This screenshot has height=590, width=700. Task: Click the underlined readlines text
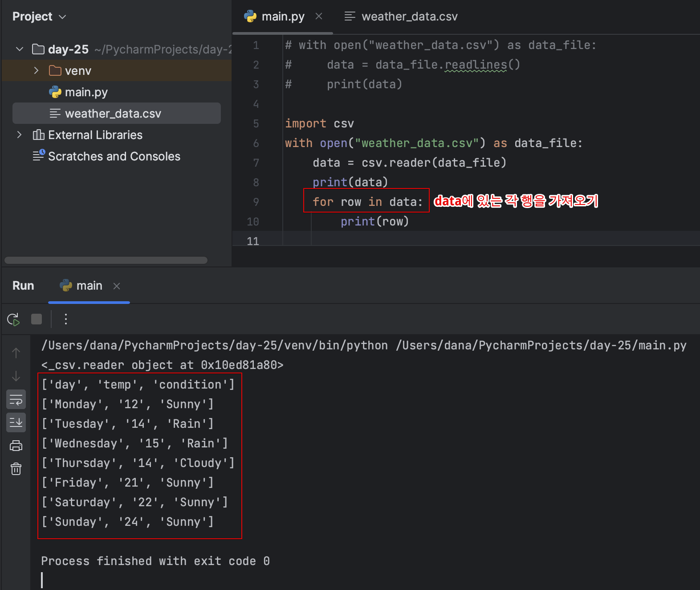[476, 65]
